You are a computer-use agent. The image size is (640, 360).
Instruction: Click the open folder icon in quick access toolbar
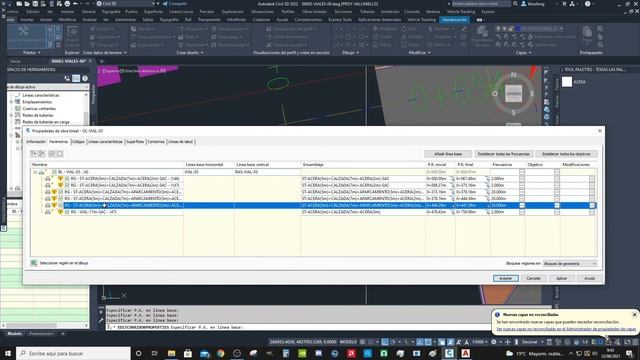coord(27,4)
